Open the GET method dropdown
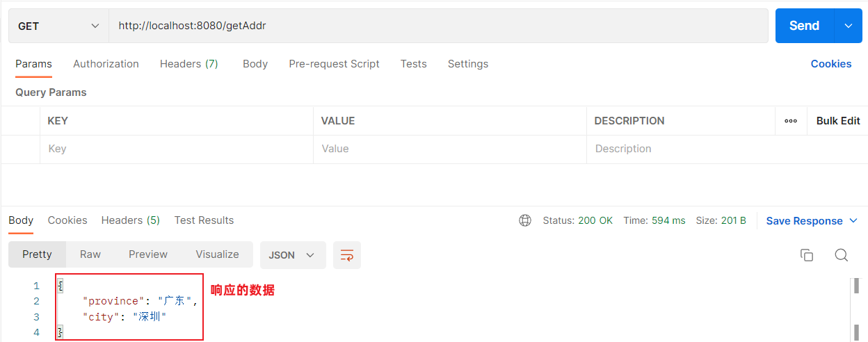 tap(58, 26)
